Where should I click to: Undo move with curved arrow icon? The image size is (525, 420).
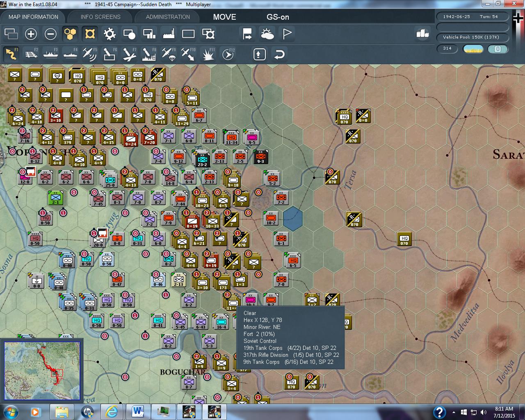(x=279, y=54)
